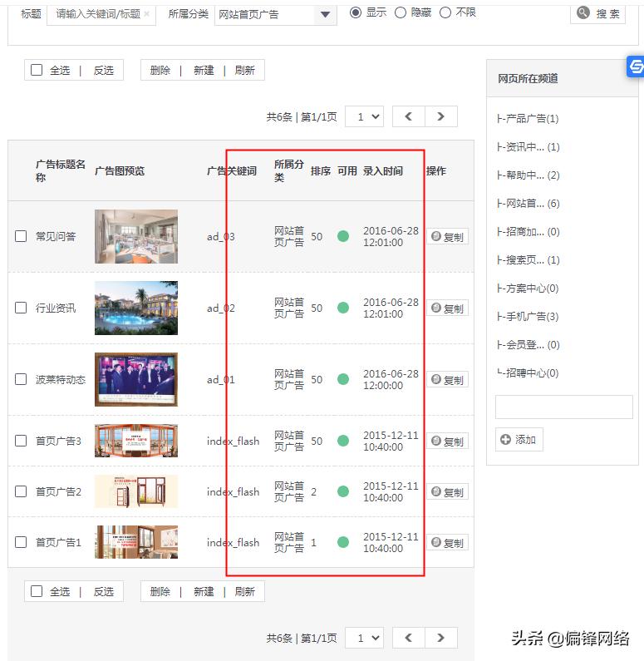Click the bottom 刷新 button
The width and height of the screenshot is (644, 661).
(x=244, y=592)
